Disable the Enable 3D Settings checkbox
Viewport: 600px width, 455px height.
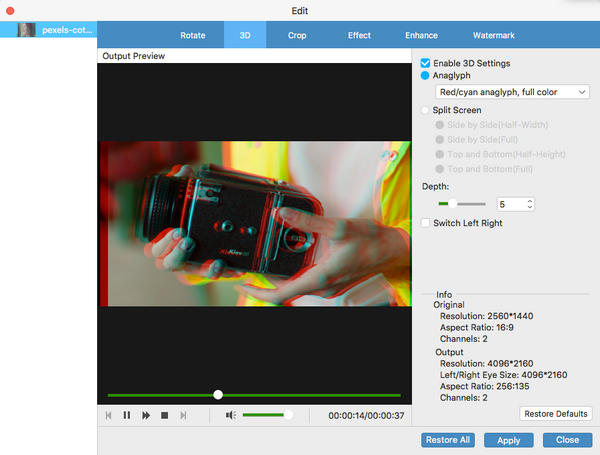coord(426,63)
